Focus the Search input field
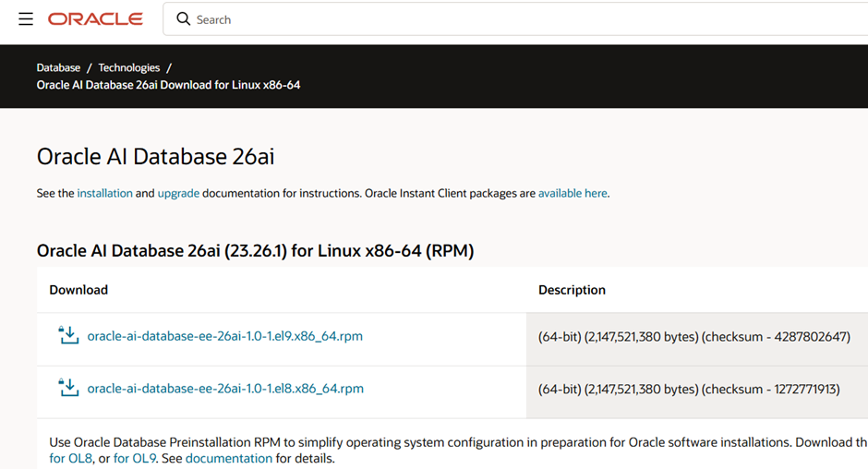The width and height of the screenshot is (868, 469). [x=462, y=19]
